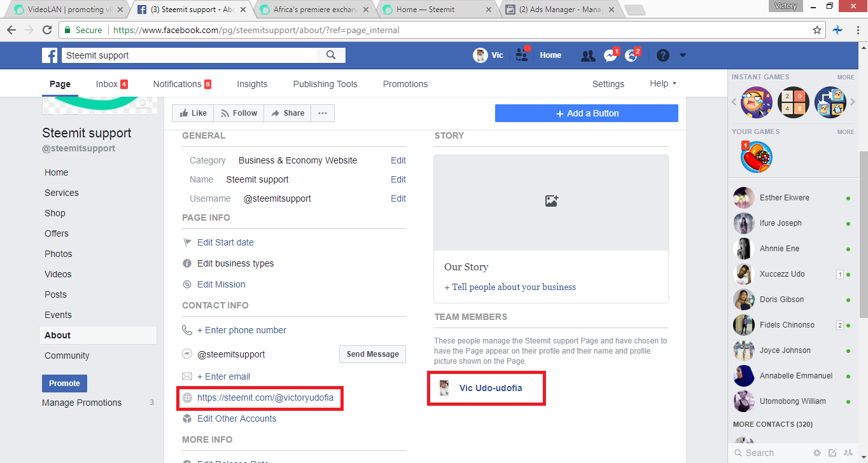Open page Settings
Image resolution: width=868 pixels, height=463 pixels.
pyautogui.click(x=608, y=84)
